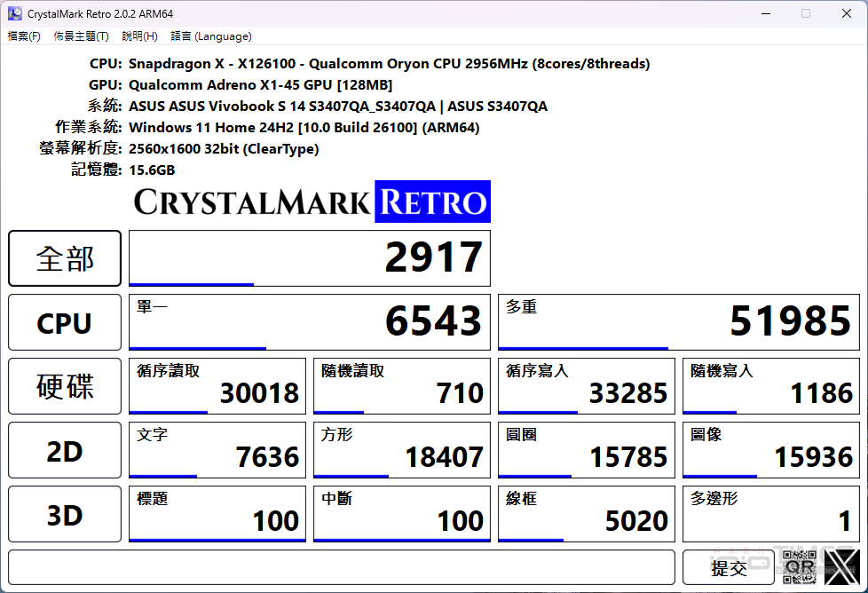The image size is (868, 593).
Task: Click the 循序讀取 score 30018
Action: (x=217, y=386)
